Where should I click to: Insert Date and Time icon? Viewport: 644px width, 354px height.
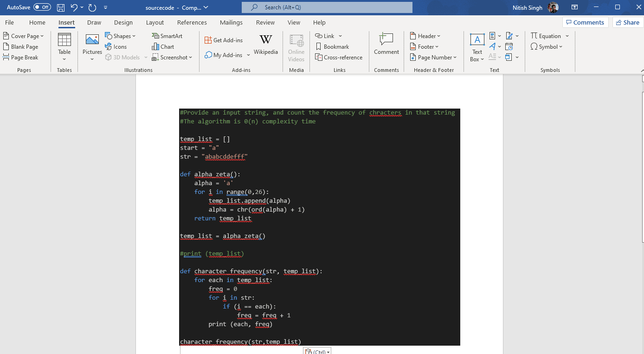click(x=509, y=46)
